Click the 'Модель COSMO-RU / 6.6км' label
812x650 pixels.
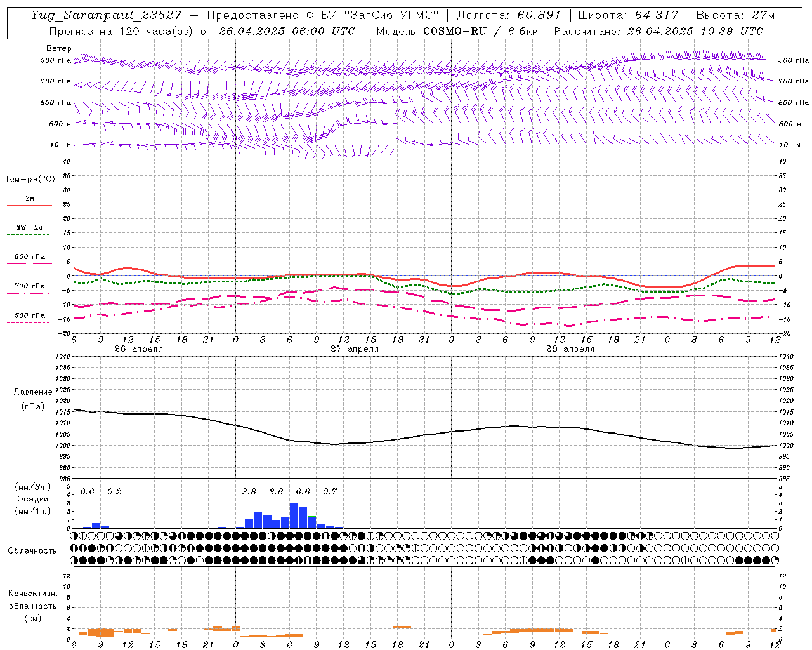[456, 31]
